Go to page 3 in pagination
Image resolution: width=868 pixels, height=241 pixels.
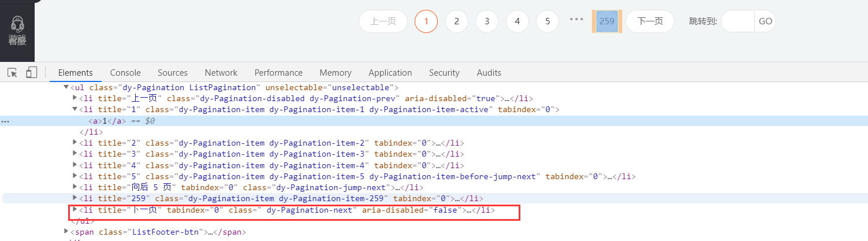(487, 21)
